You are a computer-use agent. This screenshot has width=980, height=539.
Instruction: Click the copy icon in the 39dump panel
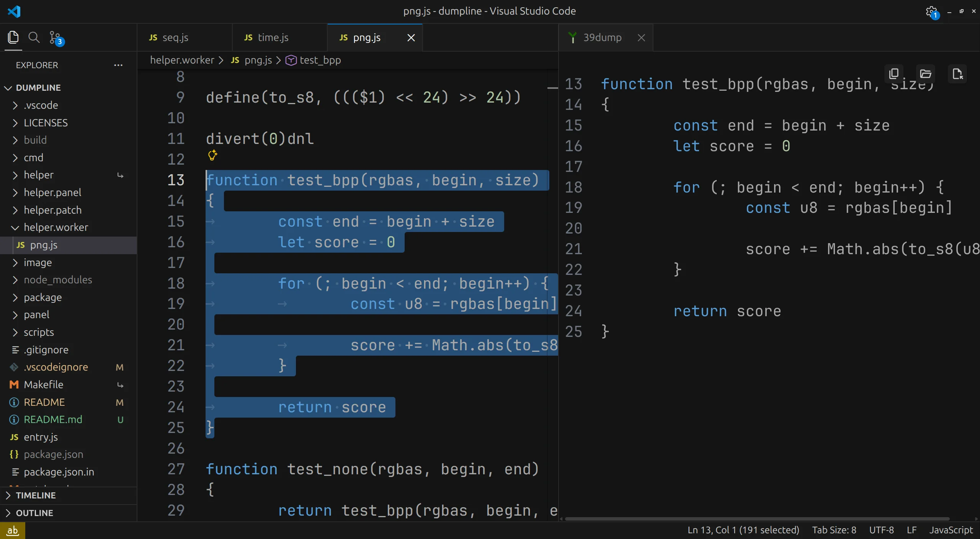894,73
